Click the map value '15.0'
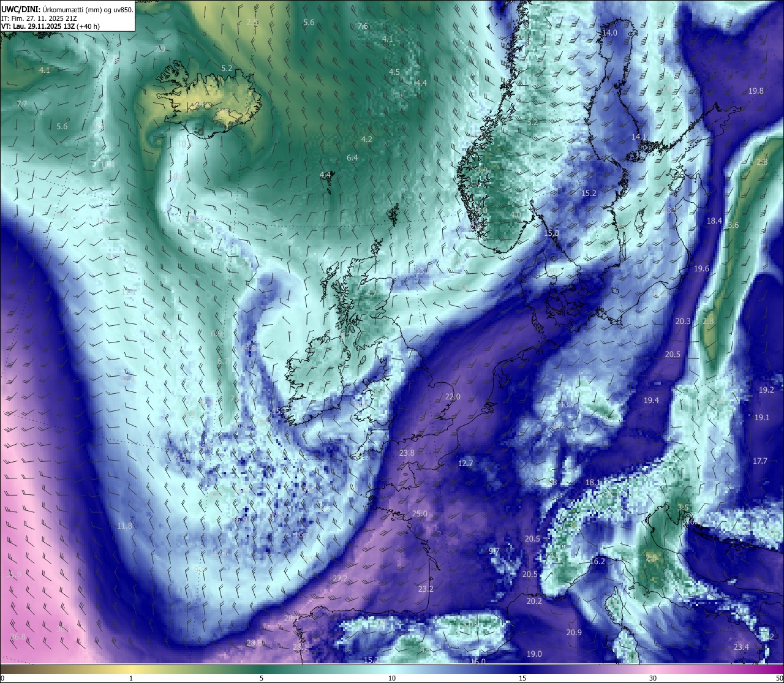 tap(551, 233)
